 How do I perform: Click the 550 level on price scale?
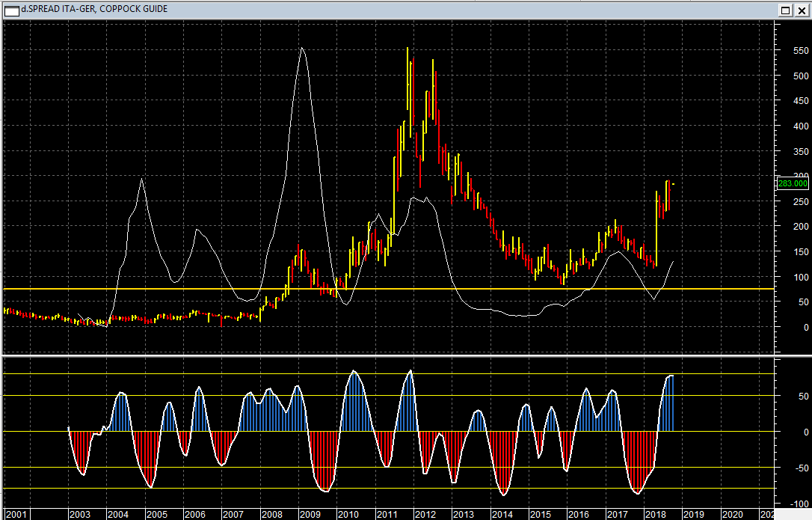point(801,51)
